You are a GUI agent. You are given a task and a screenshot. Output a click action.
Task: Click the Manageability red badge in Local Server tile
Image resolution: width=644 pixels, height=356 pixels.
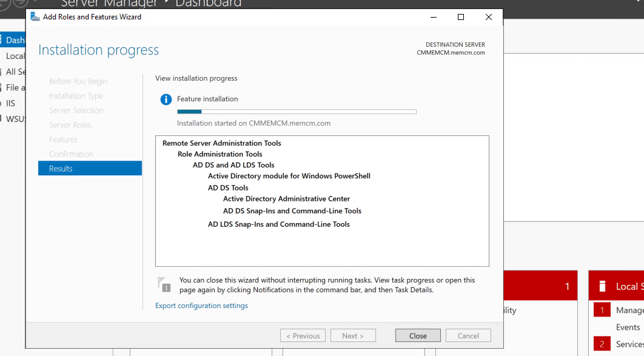point(602,310)
